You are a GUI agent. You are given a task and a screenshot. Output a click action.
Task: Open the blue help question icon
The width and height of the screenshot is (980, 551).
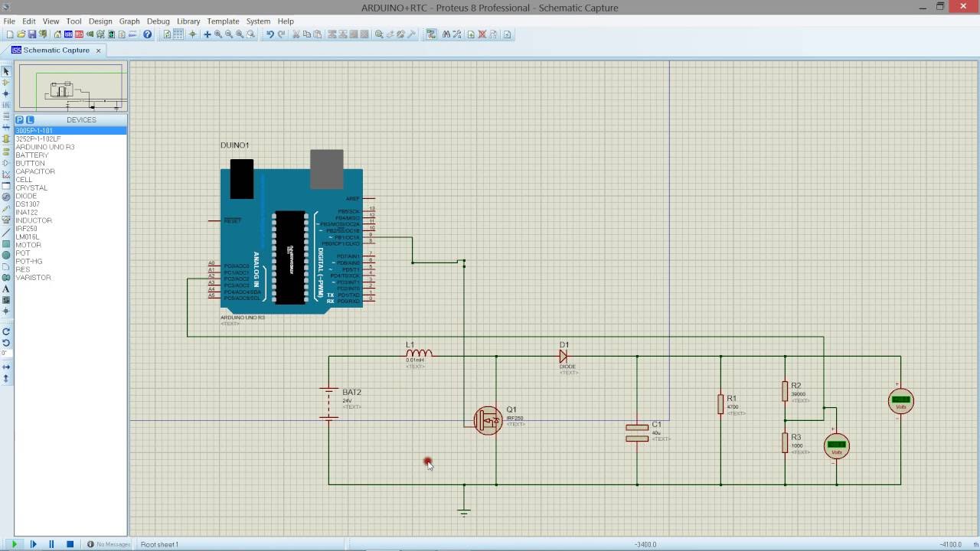point(148,34)
